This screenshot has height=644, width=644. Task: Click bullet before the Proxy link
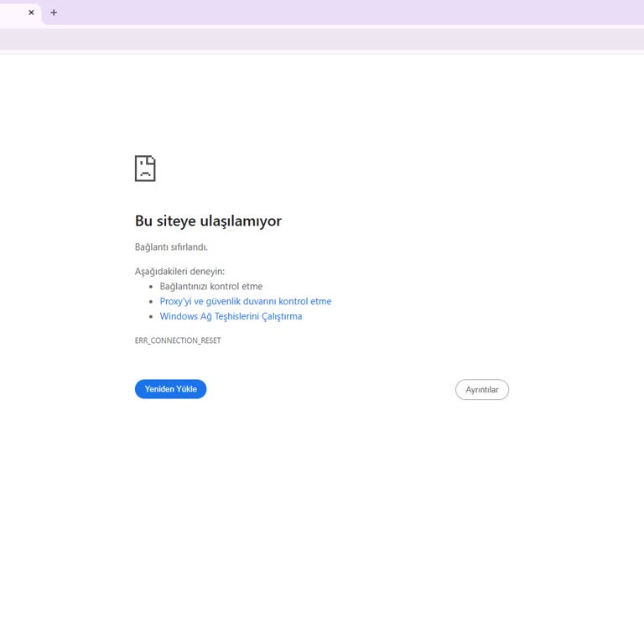(151, 302)
